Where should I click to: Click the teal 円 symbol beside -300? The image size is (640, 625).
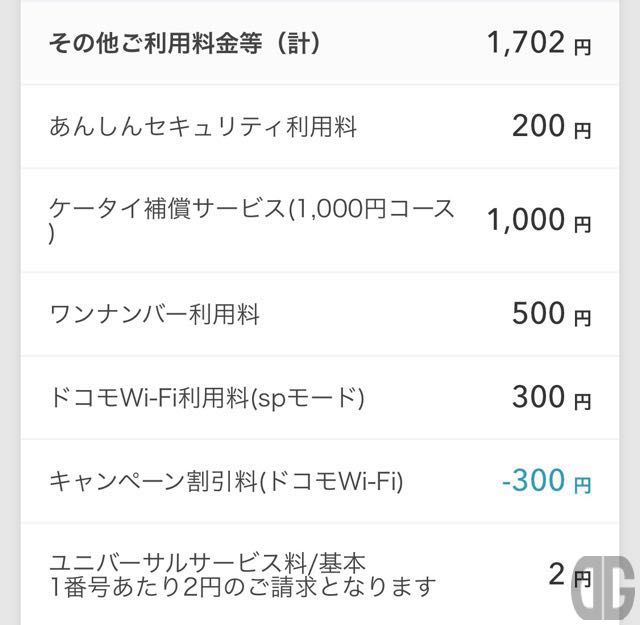pos(582,485)
